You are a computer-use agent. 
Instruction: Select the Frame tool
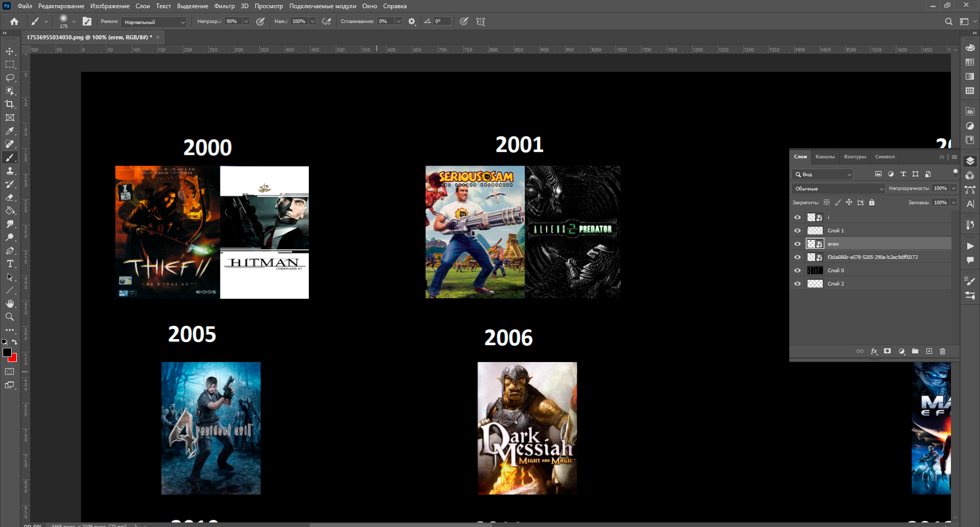pos(10,117)
